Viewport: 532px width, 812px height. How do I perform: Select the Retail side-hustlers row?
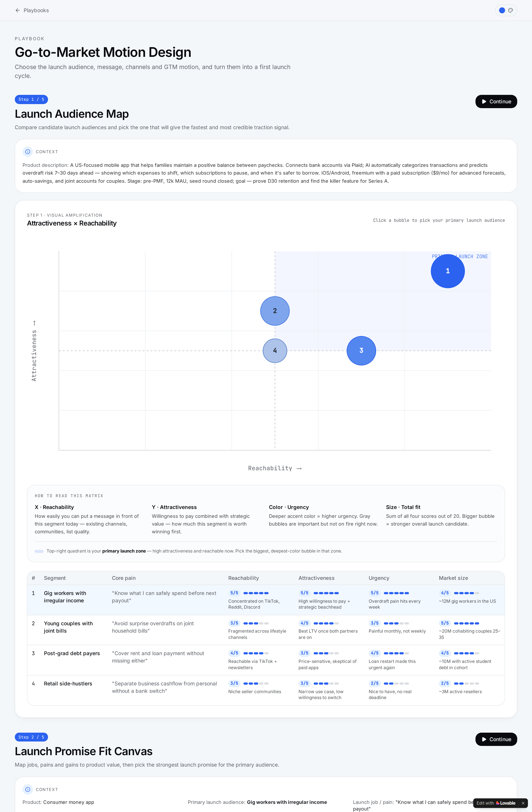266,690
